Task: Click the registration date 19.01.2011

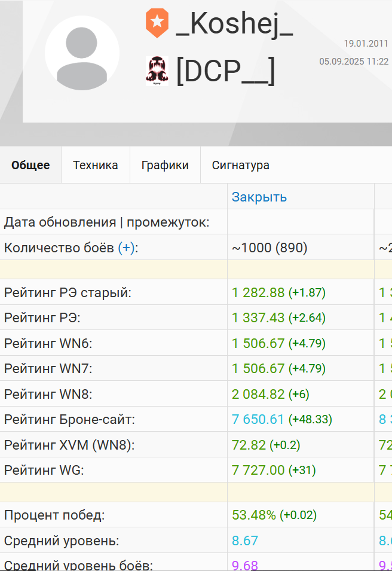Action: [366, 43]
